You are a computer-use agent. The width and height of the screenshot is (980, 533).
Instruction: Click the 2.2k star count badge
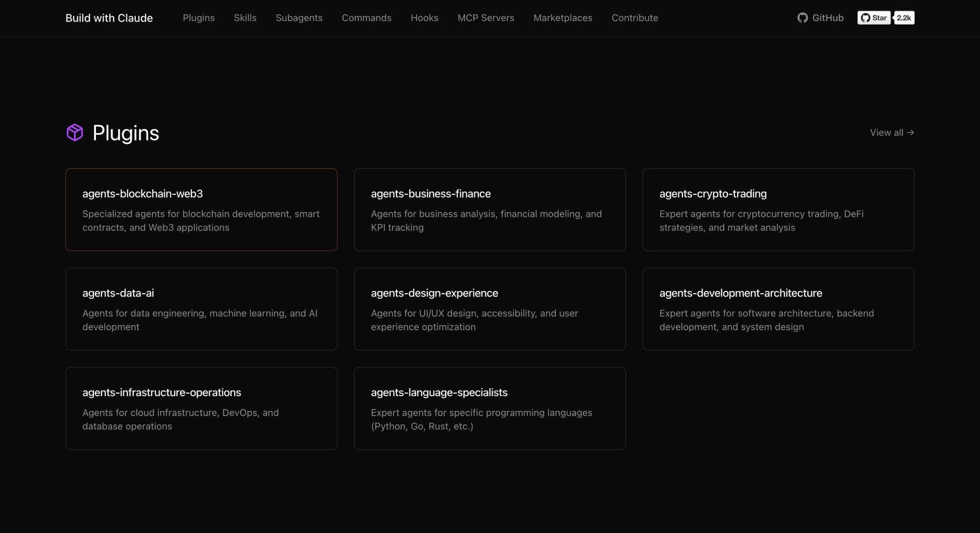tap(903, 18)
